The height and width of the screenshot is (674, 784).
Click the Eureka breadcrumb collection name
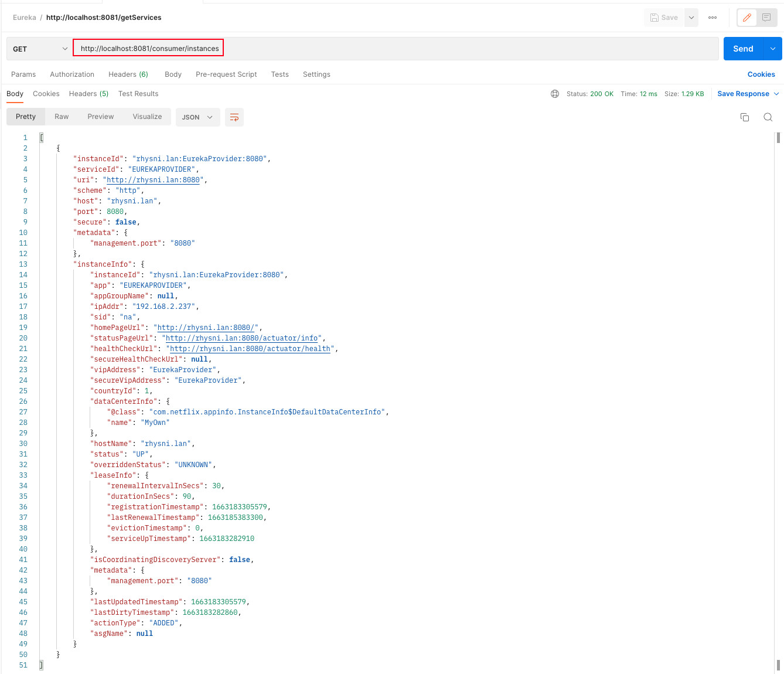25,18
